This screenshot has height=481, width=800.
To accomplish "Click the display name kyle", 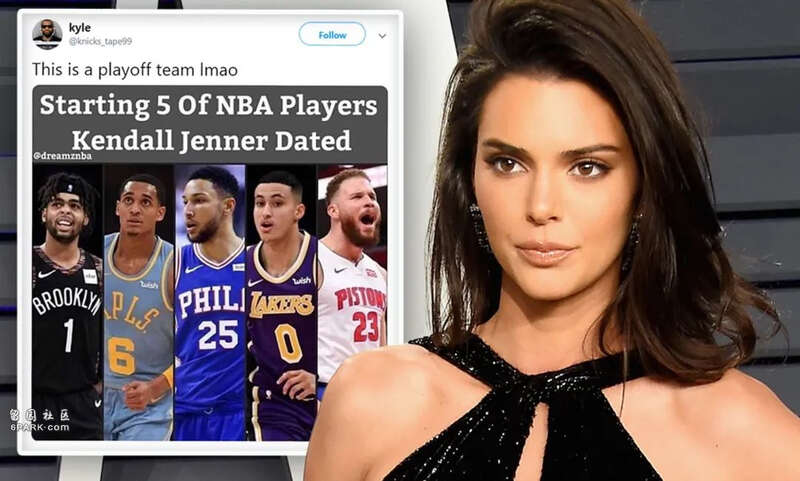I will [x=80, y=28].
